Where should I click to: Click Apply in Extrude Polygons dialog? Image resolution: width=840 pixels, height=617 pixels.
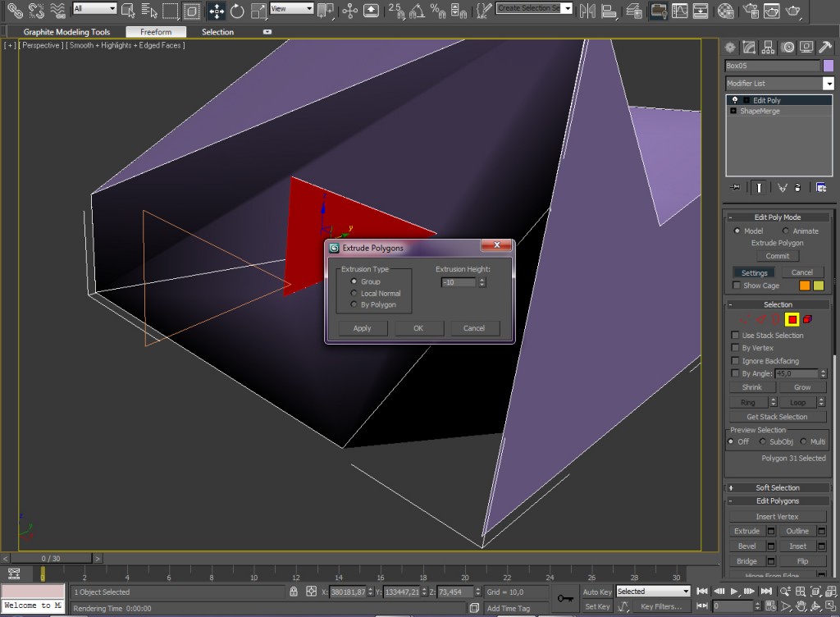(362, 328)
